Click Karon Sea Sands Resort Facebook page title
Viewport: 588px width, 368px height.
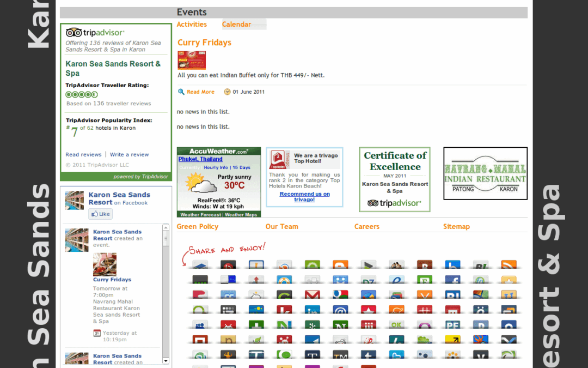119,198
